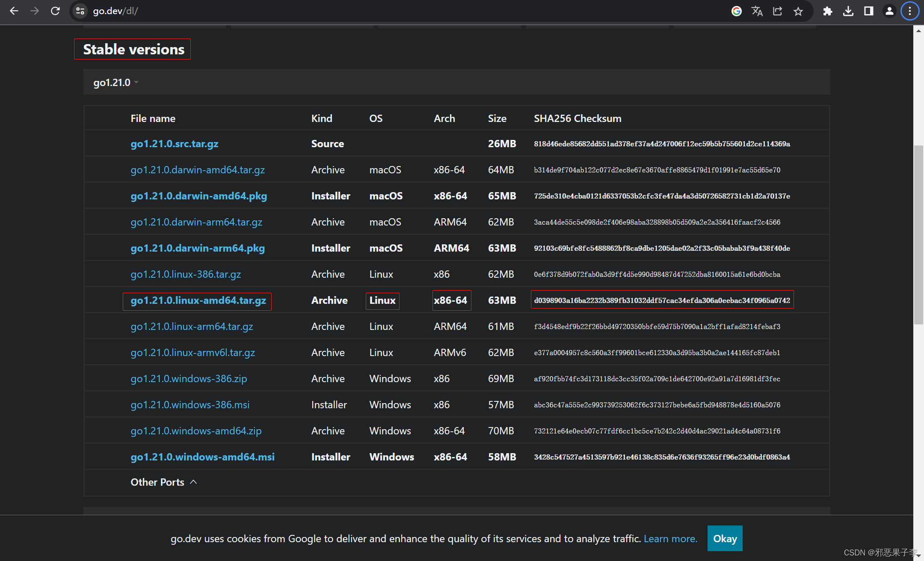Open the user profile icon
The height and width of the screenshot is (561, 924).
click(889, 11)
